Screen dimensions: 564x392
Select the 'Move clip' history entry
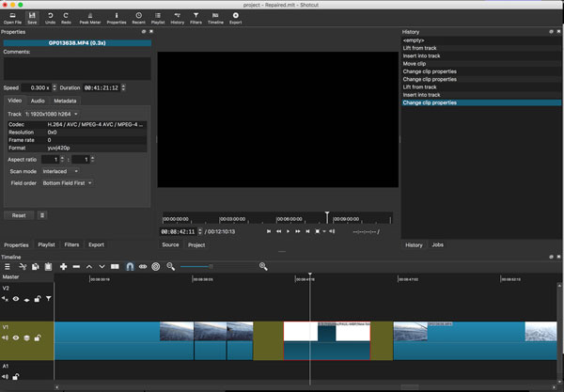(481, 64)
